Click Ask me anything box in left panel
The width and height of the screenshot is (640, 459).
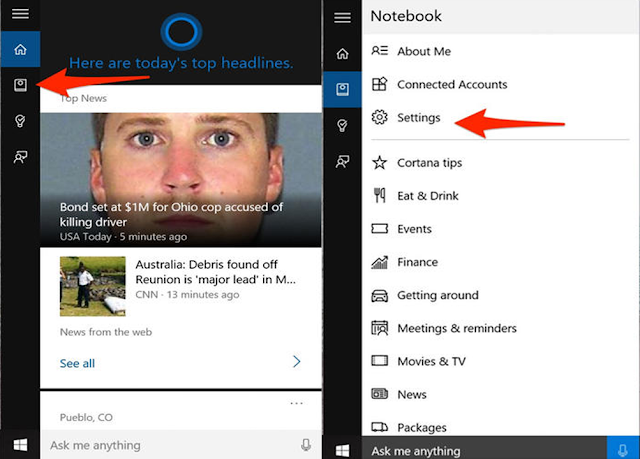tap(181, 445)
